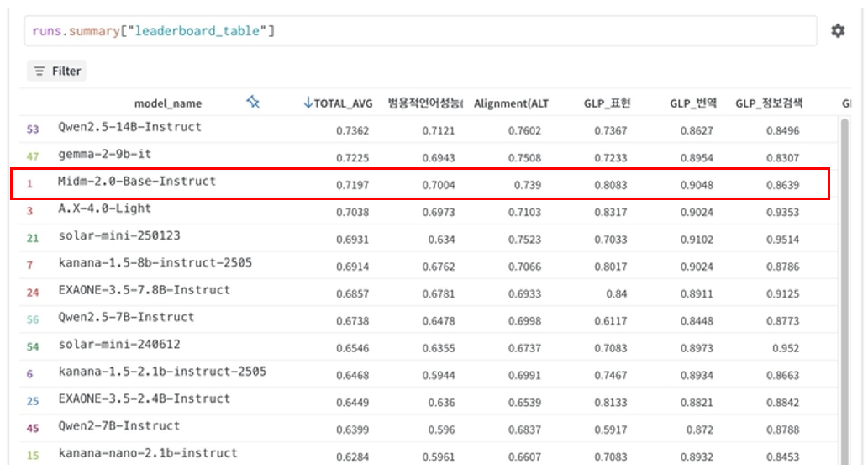
Task: Click GLP_번역 value 0.872
Action: (x=699, y=430)
